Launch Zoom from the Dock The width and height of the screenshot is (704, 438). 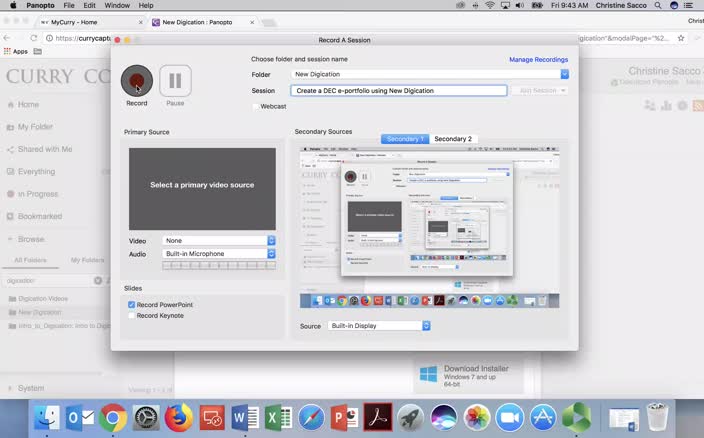510,417
